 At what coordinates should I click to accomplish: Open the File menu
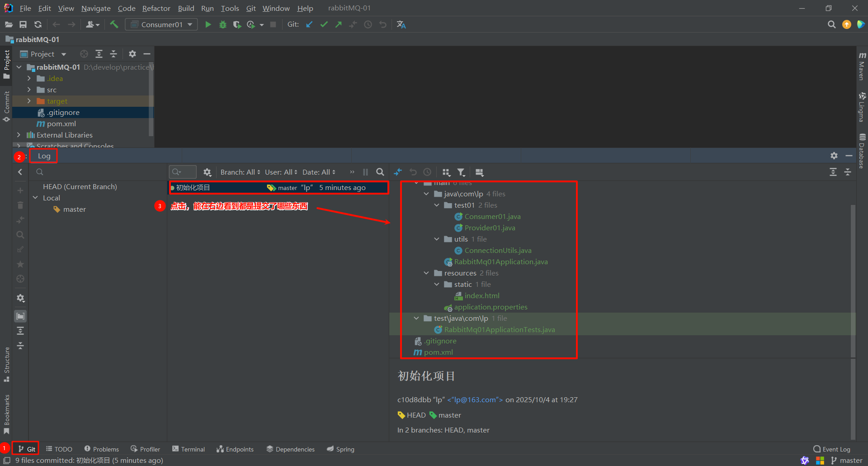pyautogui.click(x=25, y=8)
